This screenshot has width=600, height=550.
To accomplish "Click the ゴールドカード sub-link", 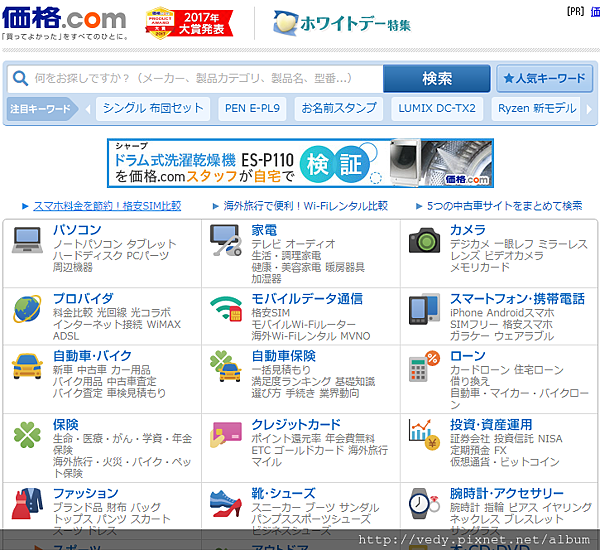I will click(x=309, y=450).
